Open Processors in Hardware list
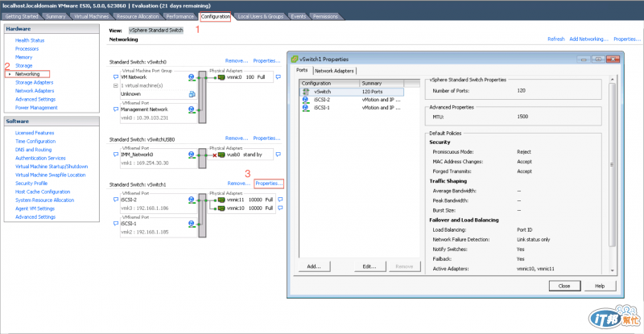This screenshot has height=334, width=644. pos(27,48)
